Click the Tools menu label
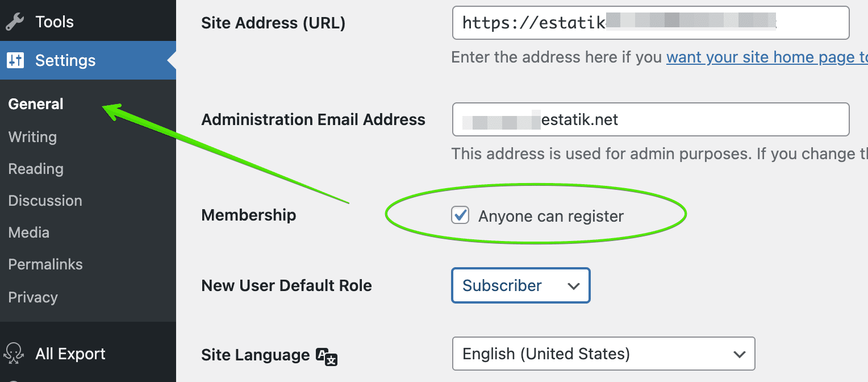The image size is (868, 382). (55, 22)
